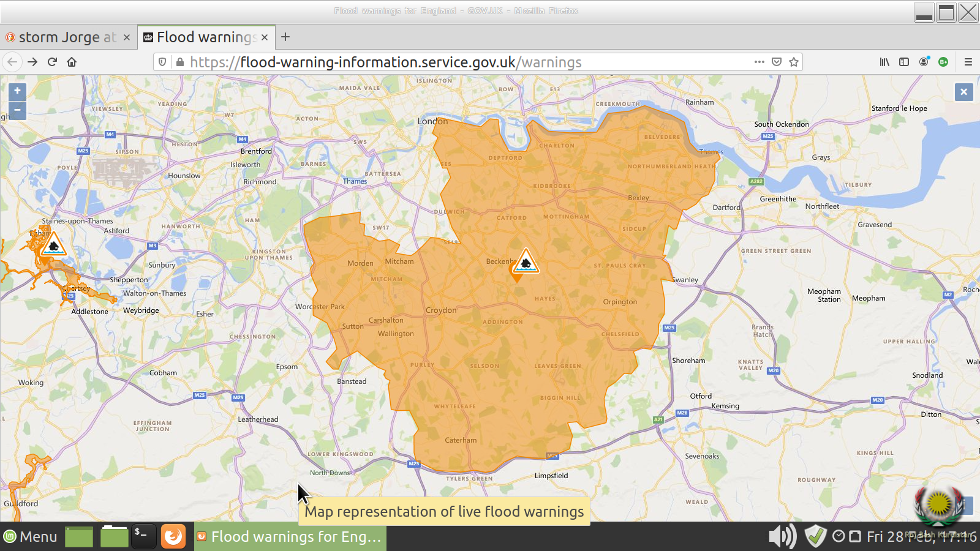Select the flood warning marker near Beckenham
Screen dimensions: 980x551
(x=526, y=263)
